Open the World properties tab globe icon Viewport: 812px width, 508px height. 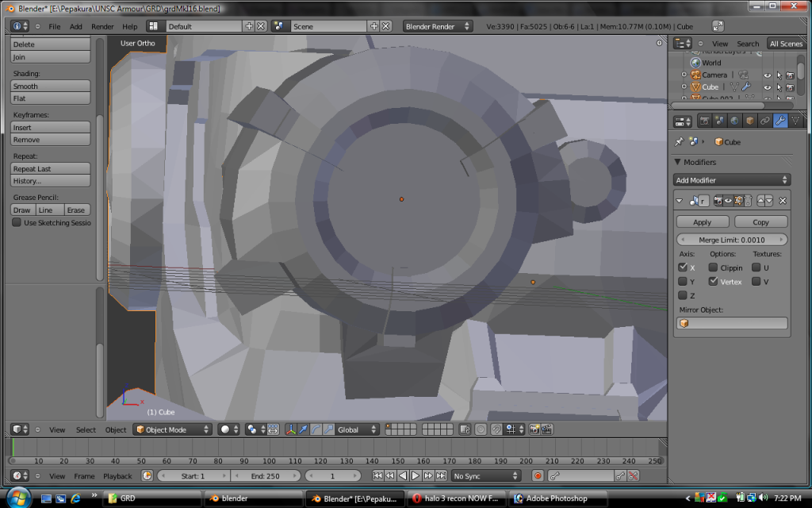(x=734, y=121)
